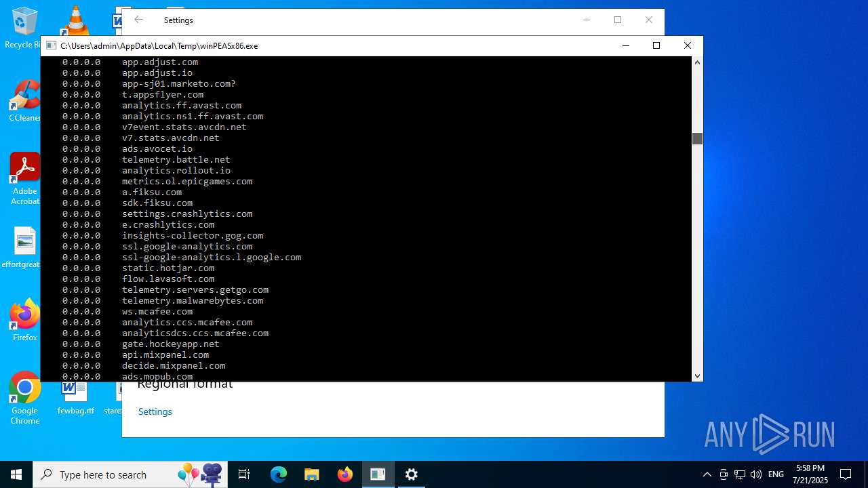The image size is (868, 488).
Task: Click the ENG language indicator
Action: point(776,474)
